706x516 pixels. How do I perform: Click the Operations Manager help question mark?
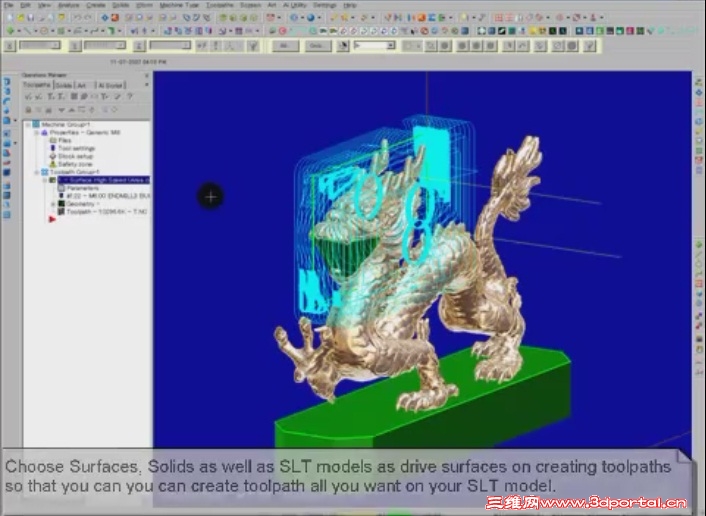pos(130,97)
